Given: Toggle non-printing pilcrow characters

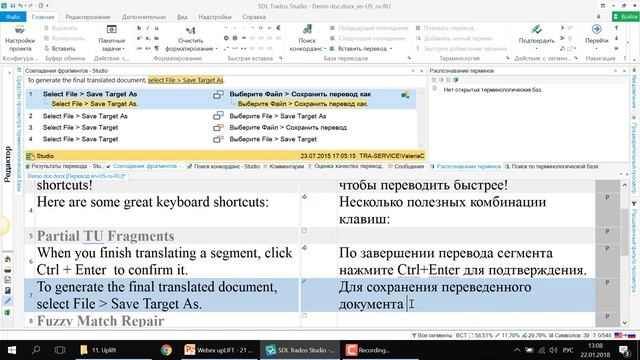Looking at the screenshot, I should pyautogui.click(x=157, y=48).
